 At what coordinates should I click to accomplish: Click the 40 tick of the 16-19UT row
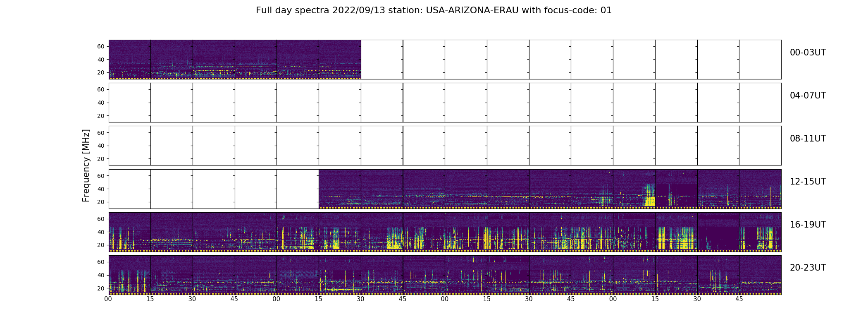pyautogui.click(x=100, y=232)
